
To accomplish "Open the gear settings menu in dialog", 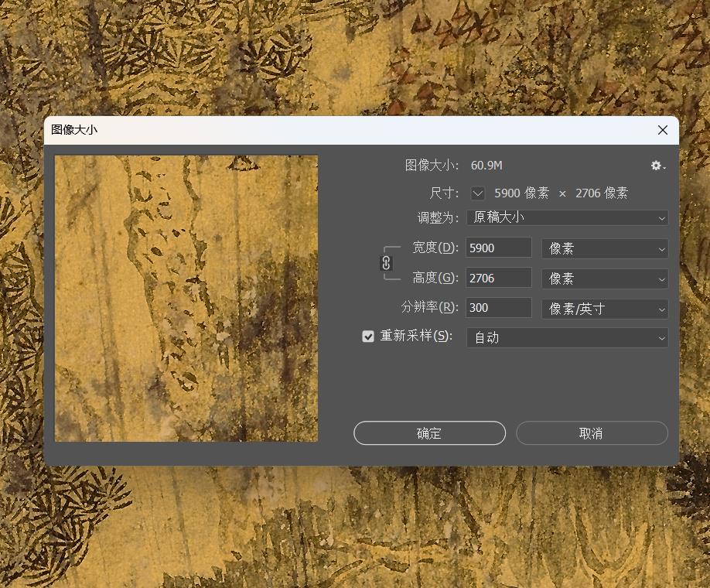I will pyautogui.click(x=658, y=166).
